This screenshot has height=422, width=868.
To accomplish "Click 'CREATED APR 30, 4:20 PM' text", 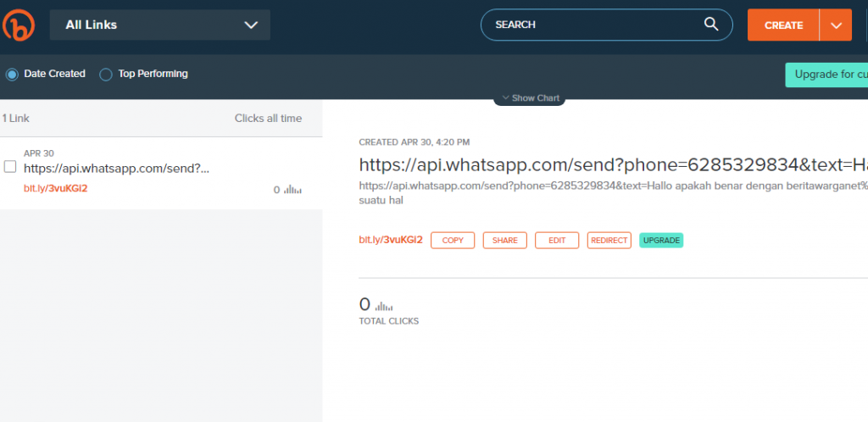I will pos(414,142).
